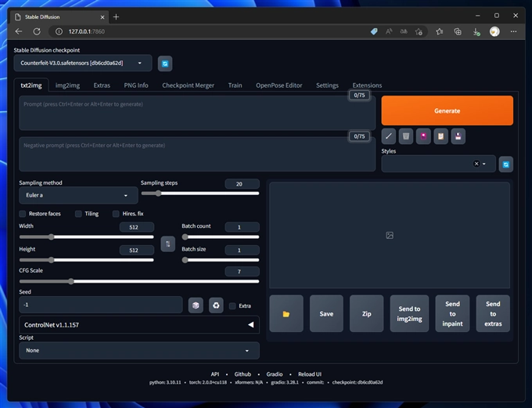Refresh the Styles list
Viewport: 532px width, 408px height.
click(x=506, y=164)
